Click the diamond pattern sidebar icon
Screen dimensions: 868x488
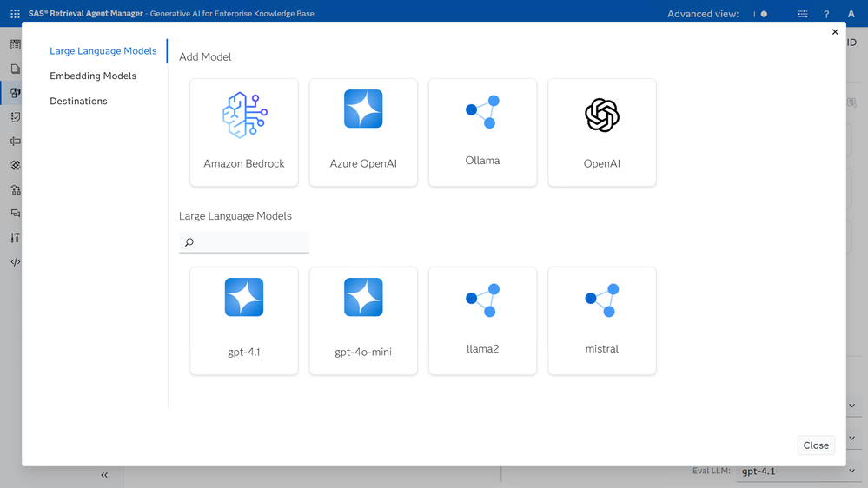tap(16, 165)
